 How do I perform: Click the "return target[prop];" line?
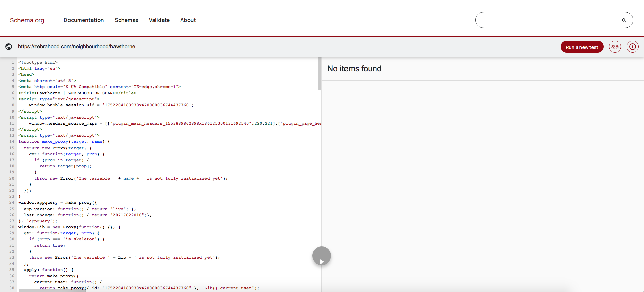(x=65, y=166)
